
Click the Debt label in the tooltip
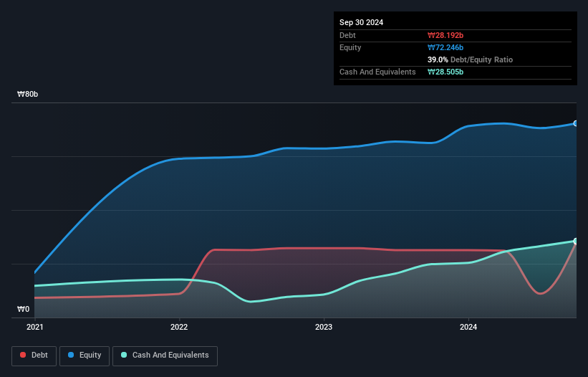[x=347, y=35]
